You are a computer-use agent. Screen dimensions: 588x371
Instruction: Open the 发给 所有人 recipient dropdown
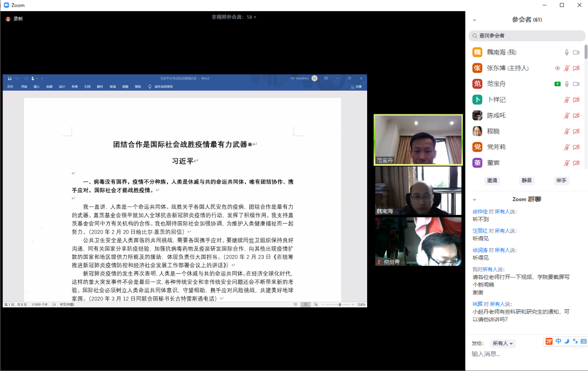tap(503, 344)
